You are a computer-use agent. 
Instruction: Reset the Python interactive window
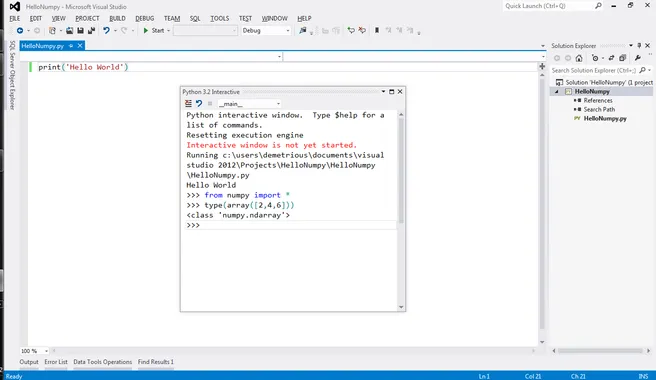coord(199,103)
